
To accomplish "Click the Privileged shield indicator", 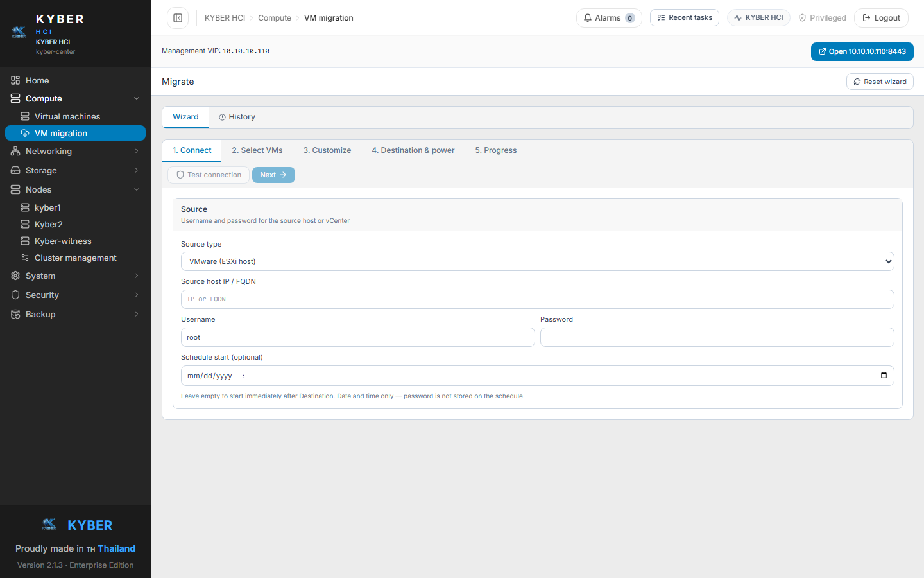I will (x=823, y=18).
